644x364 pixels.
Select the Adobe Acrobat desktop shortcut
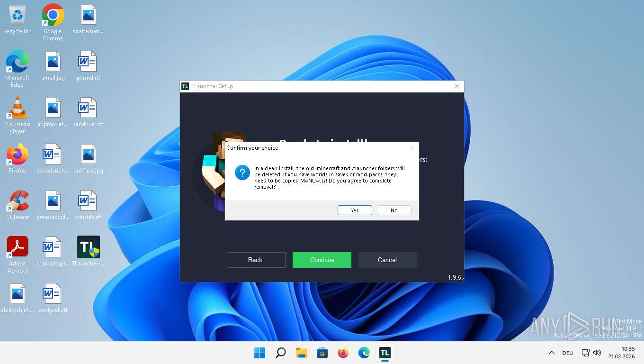pos(18,255)
